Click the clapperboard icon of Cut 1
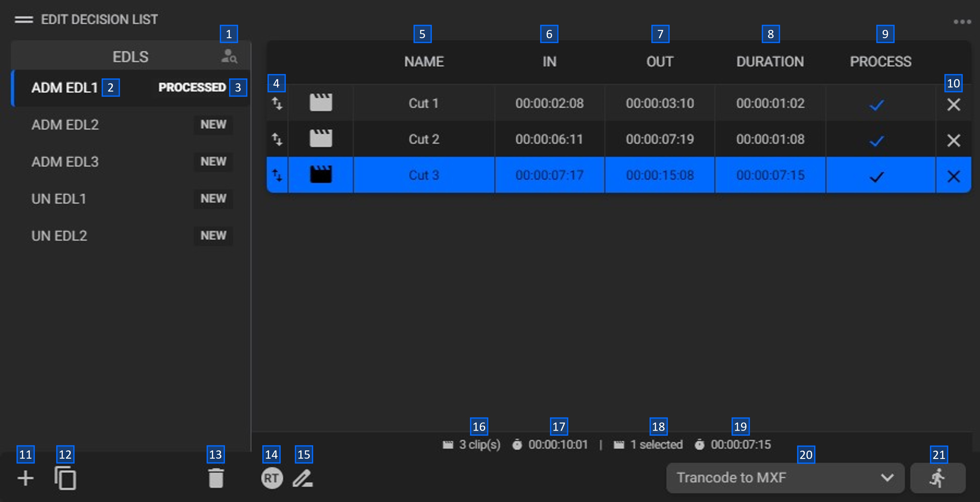Viewport: 980px width, 502px height. pos(321,103)
